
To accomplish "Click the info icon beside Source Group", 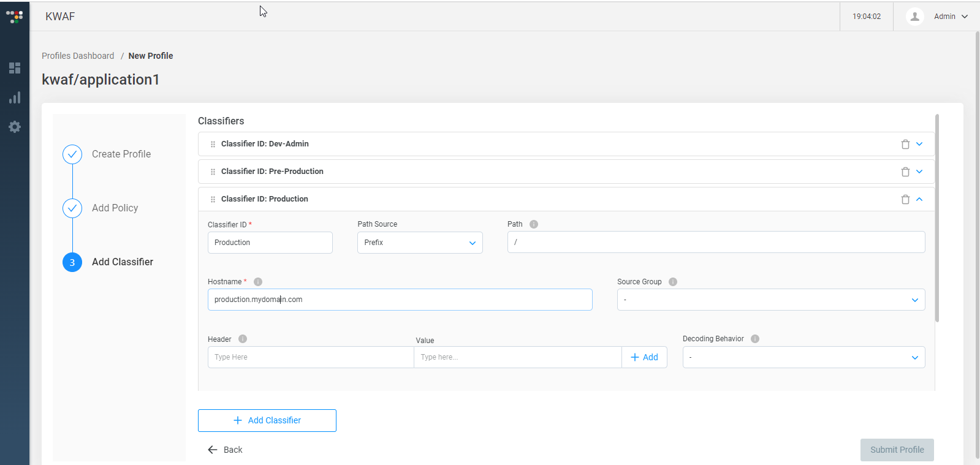I will click(x=673, y=282).
